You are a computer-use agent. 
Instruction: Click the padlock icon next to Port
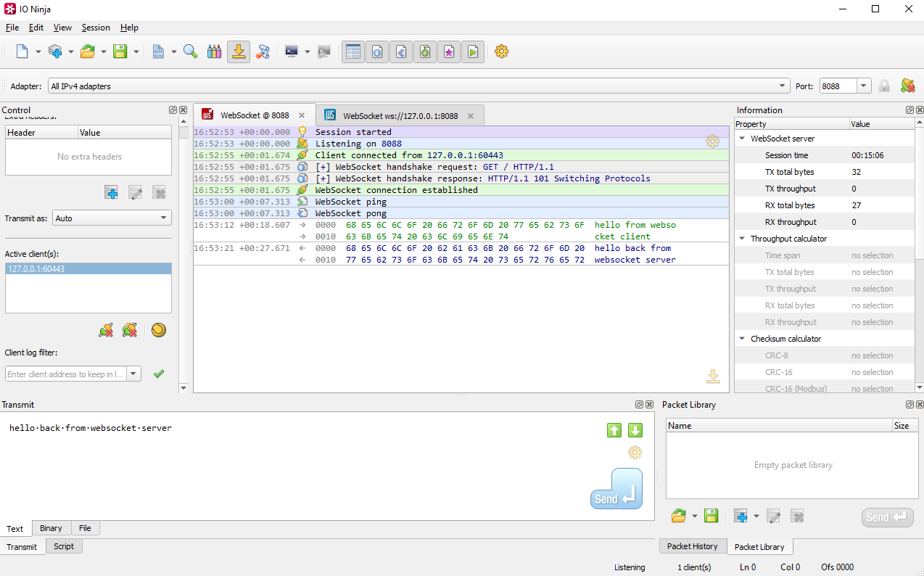[884, 86]
